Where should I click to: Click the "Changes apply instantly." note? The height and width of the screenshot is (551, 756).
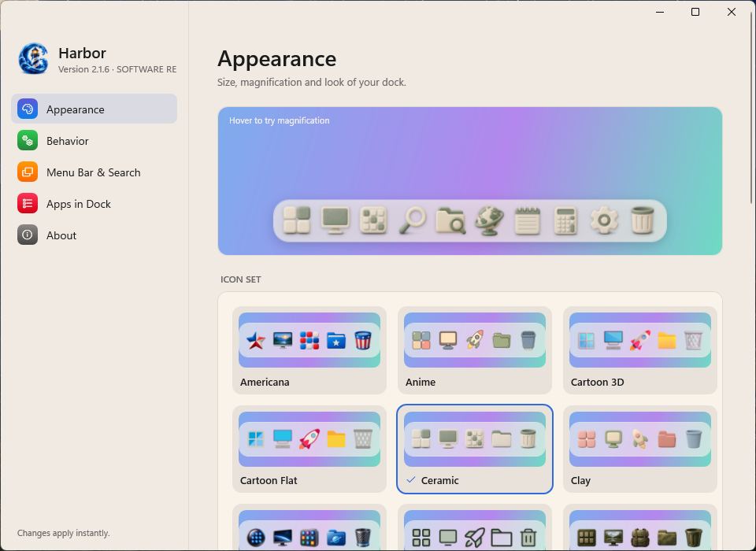pyautogui.click(x=64, y=533)
